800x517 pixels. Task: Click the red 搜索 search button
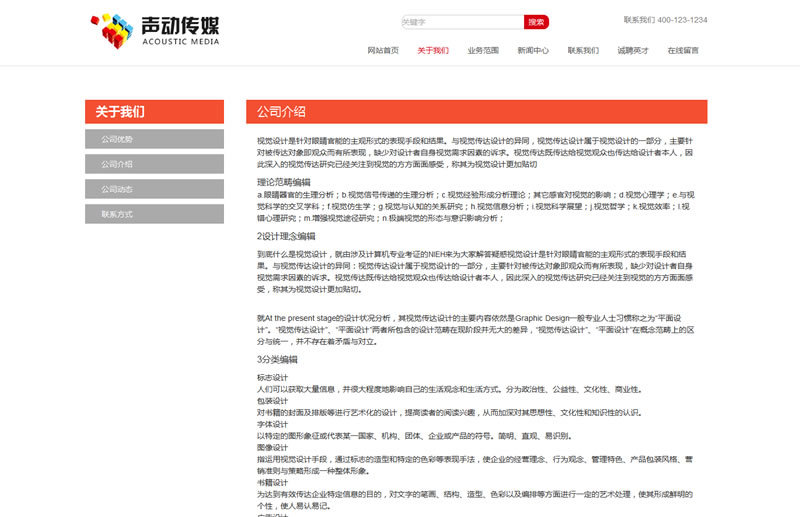pos(536,22)
